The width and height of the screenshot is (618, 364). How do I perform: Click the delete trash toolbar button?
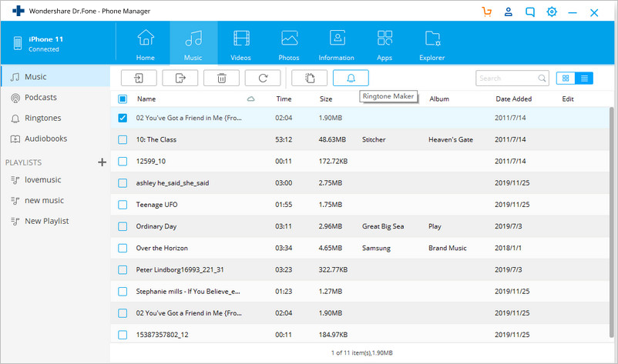(x=221, y=78)
